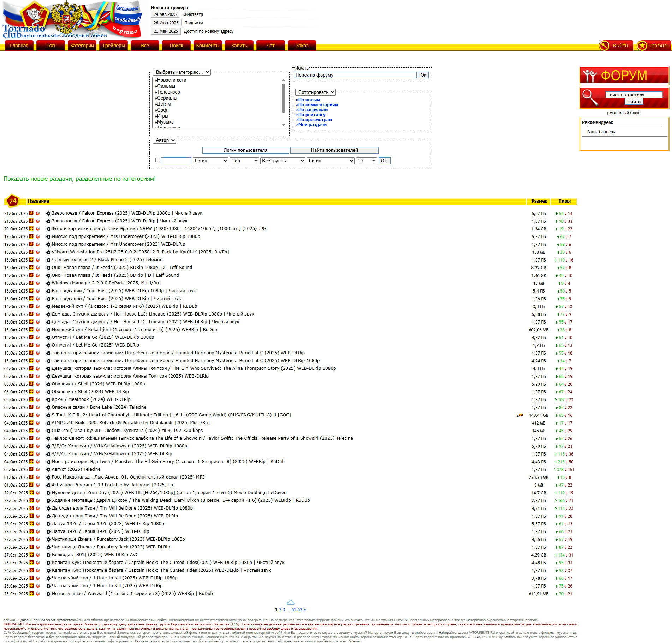The width and height of the screenshot is (672, 643).
Task: Click the comments bubble icon on the S.T.A.L.K.E.R. 2 row
Action: pos(520,415)
